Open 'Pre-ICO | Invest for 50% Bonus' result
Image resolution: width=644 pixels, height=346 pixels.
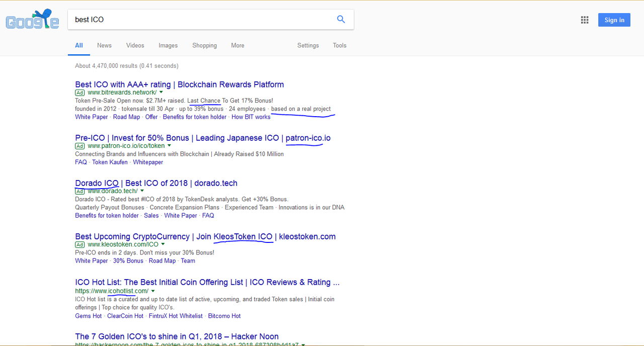(203, 138)
